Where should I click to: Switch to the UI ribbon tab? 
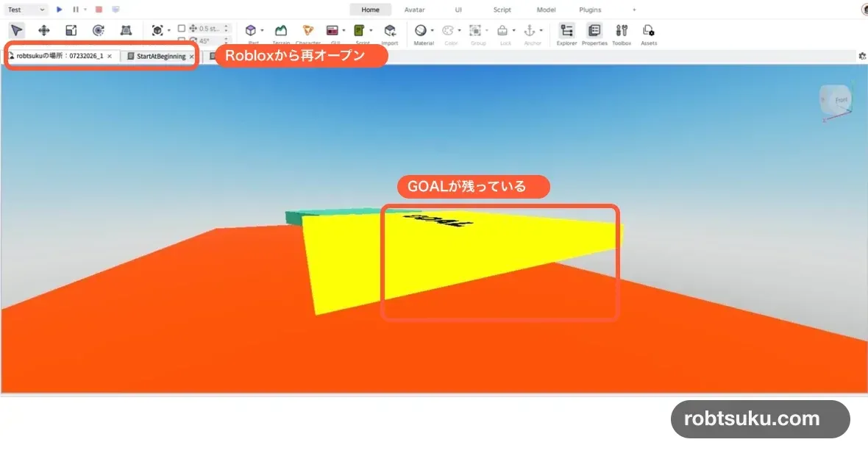[458, 10]
